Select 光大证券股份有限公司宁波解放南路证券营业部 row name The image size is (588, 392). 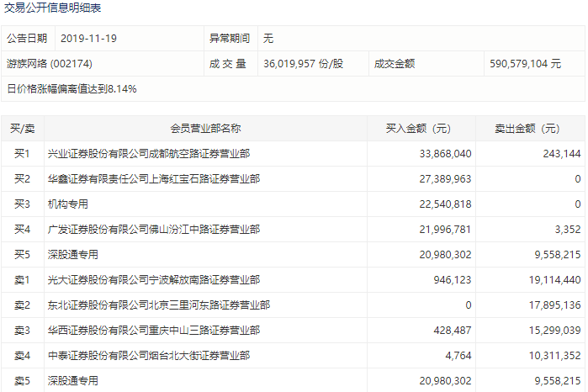(x=154, y=280)
